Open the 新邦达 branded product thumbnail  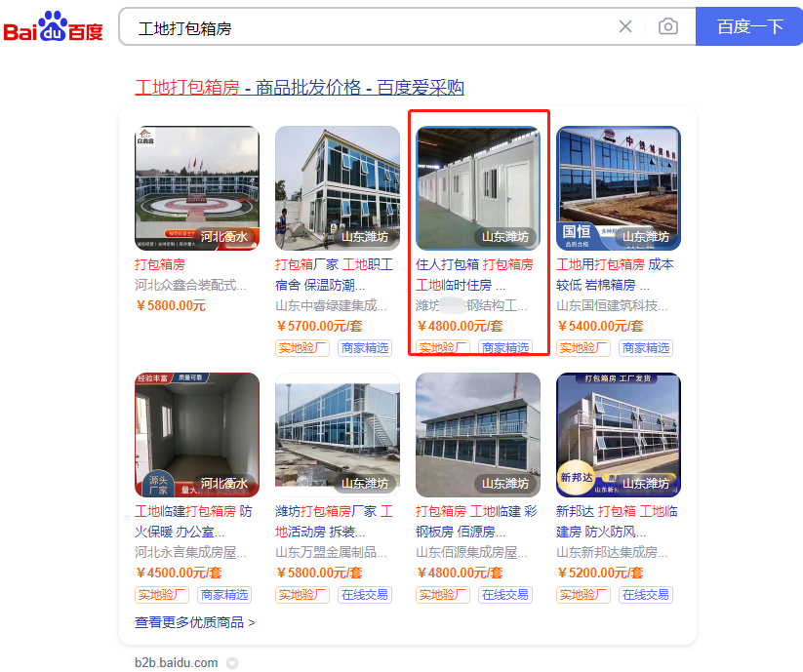pos(619,435)
